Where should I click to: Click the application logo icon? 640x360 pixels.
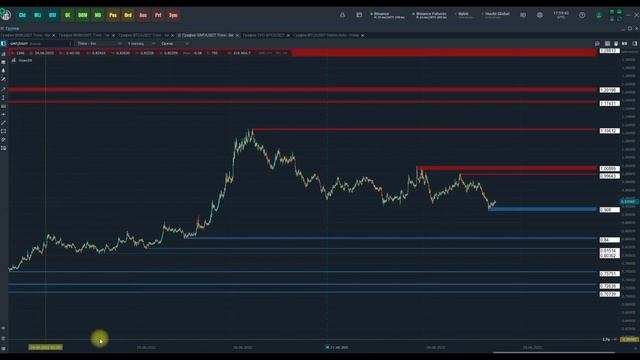(x=5, y=15)
